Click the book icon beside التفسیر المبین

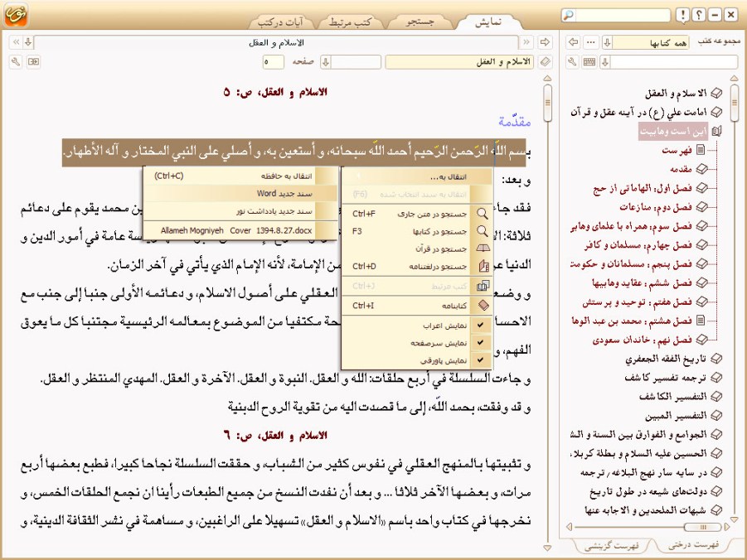coord(716,416)
